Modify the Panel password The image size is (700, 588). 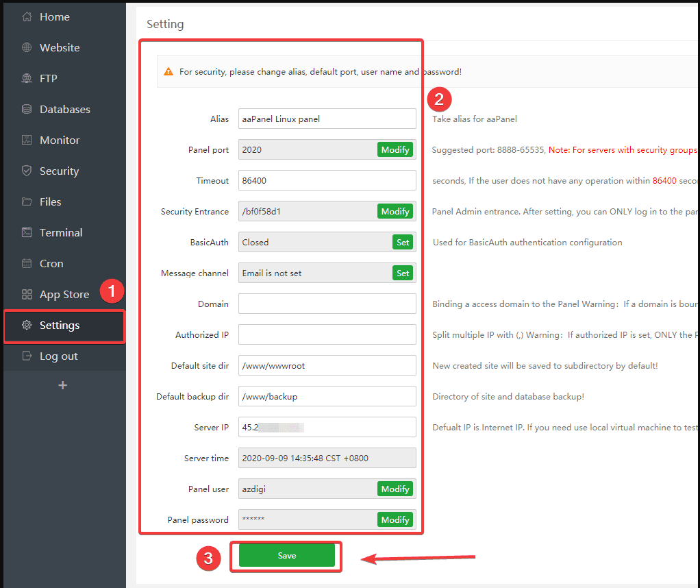[395, 519]
